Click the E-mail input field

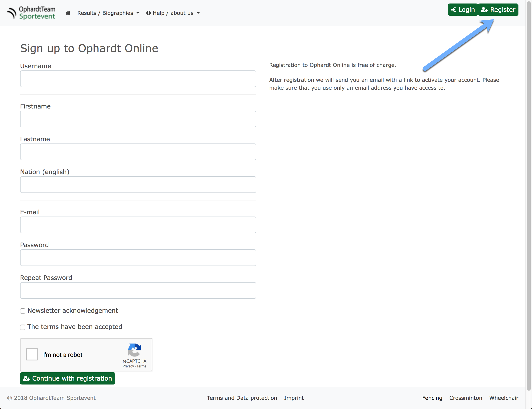tap(138, 225)
